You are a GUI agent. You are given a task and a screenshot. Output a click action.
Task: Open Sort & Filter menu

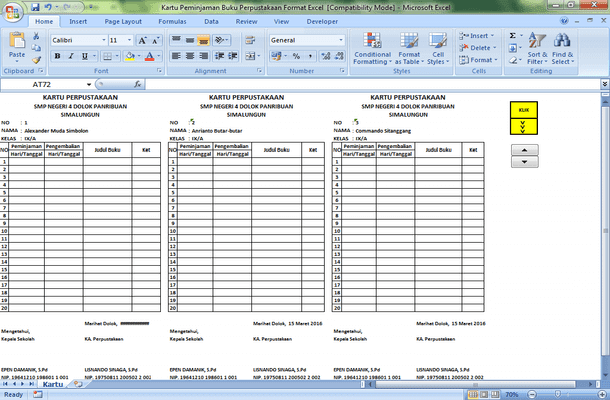click(537, 48)
